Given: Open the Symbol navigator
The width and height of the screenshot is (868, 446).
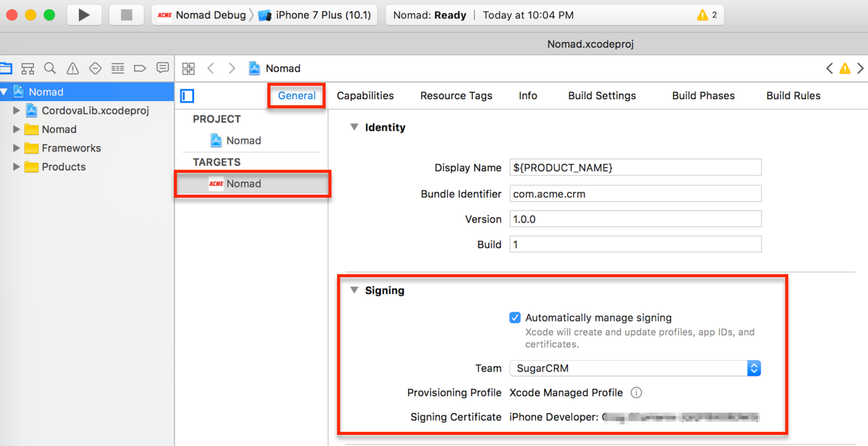Looking at the screenshot, I should tap(28, 68).
